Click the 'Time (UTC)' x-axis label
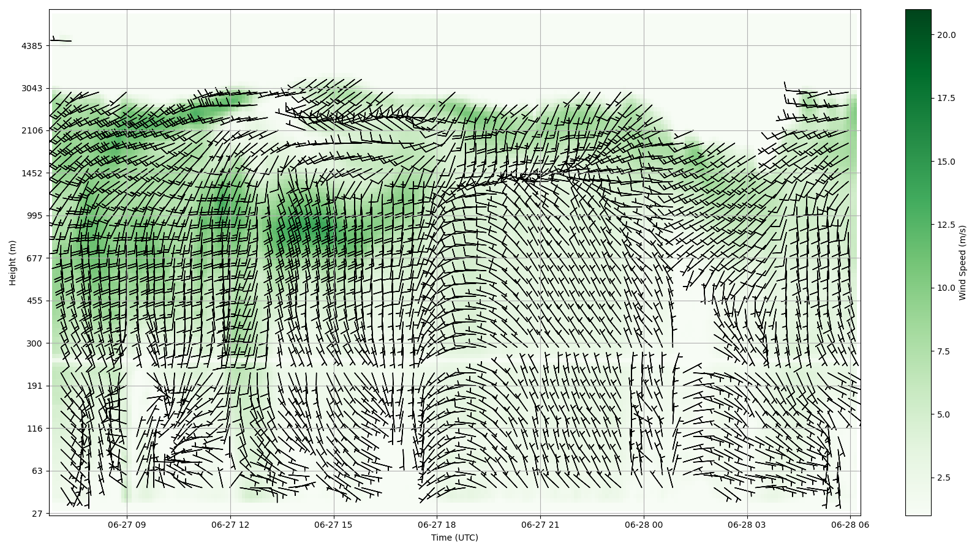980x551 pixels. [454, 538]
